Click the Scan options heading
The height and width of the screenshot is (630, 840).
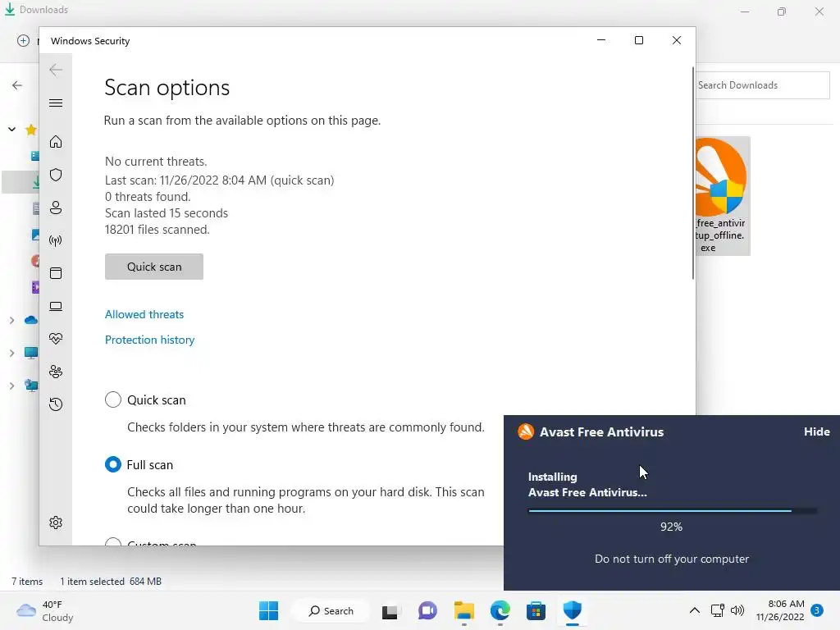point(167,87)
